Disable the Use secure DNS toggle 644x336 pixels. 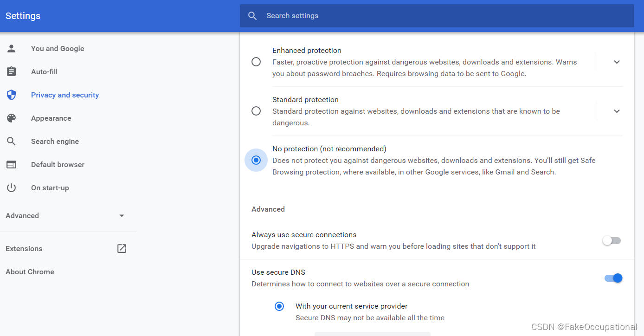coord(613,278)
